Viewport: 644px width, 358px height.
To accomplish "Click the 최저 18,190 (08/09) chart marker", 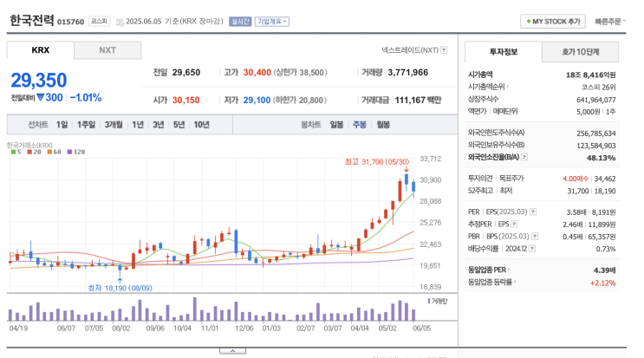I will point(120,288).
